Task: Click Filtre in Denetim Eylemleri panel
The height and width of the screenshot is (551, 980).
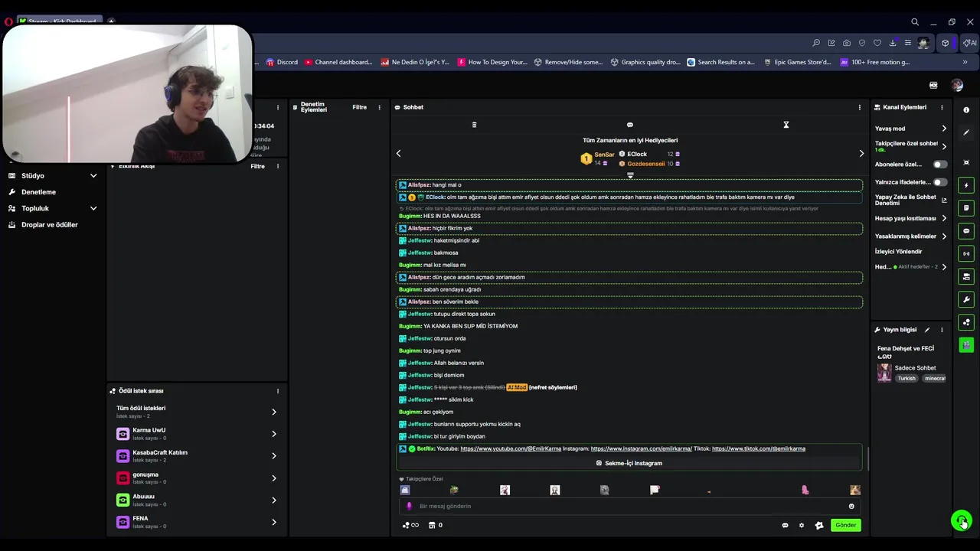Action: (359, 107)
